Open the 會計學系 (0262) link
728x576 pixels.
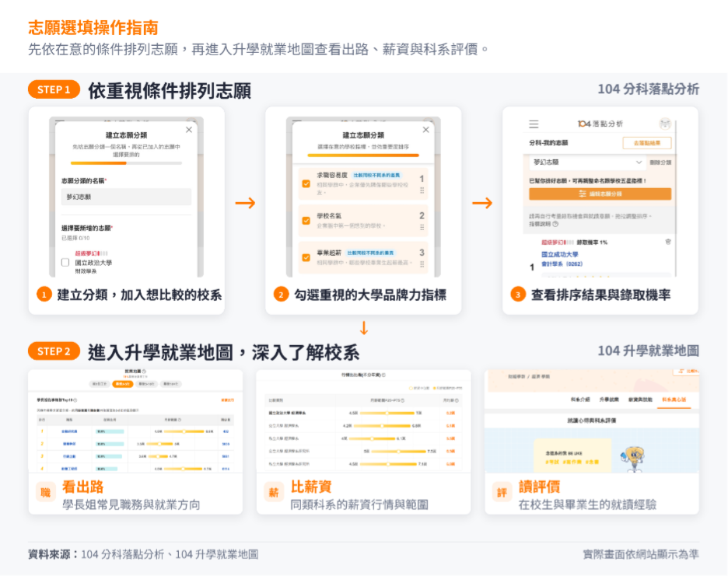562,264
